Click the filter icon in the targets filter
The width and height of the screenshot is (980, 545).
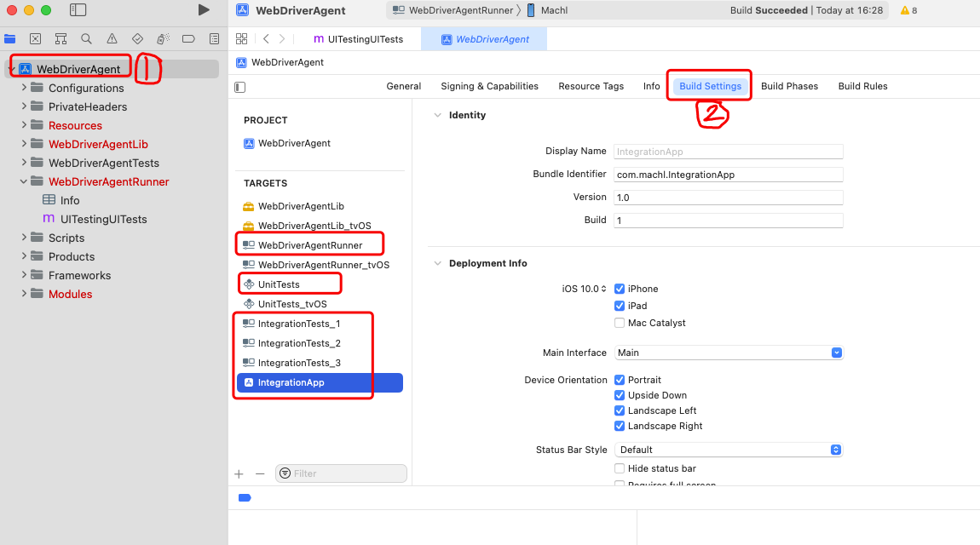pos(285,473)
